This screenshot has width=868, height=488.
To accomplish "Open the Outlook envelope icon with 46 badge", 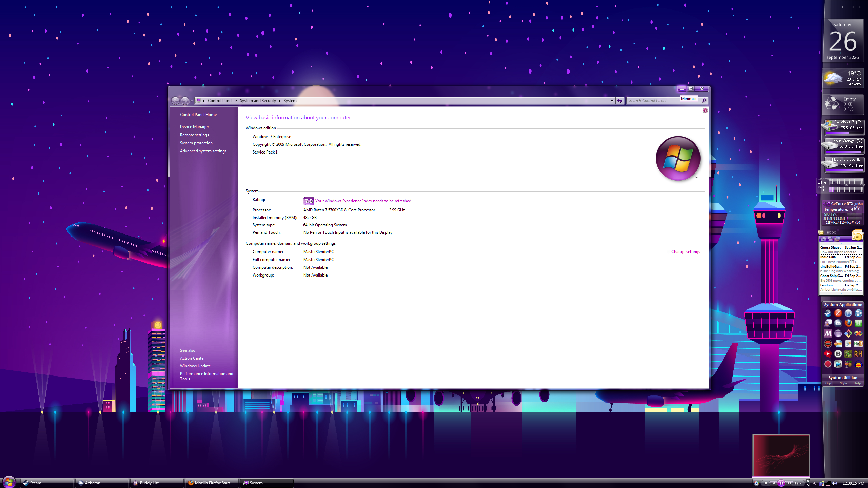I will (857, 235).
